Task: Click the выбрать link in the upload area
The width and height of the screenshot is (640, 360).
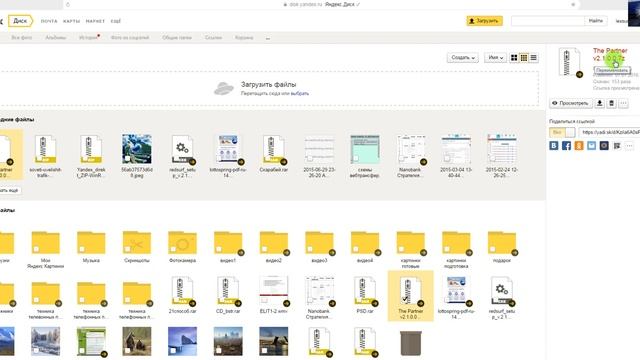Action: click(x=300, y=93)
